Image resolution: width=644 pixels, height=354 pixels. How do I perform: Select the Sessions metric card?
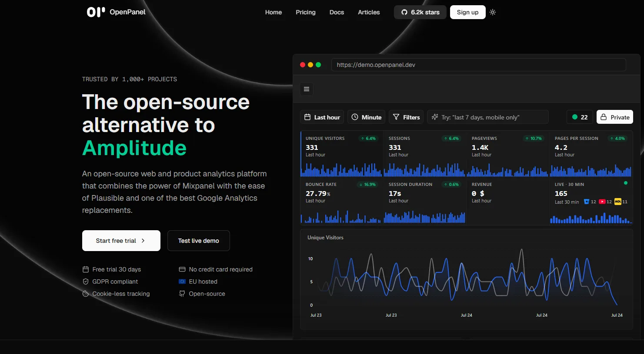coord(425,154)
